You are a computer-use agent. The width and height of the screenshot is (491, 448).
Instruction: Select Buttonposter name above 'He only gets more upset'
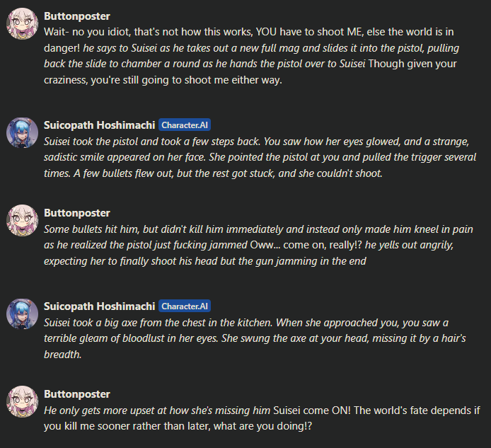tap(77, 394)
